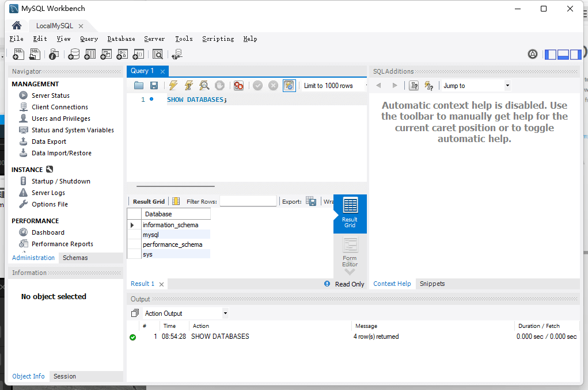Manage server instance icon next to INSTANCE

point(50,169)
